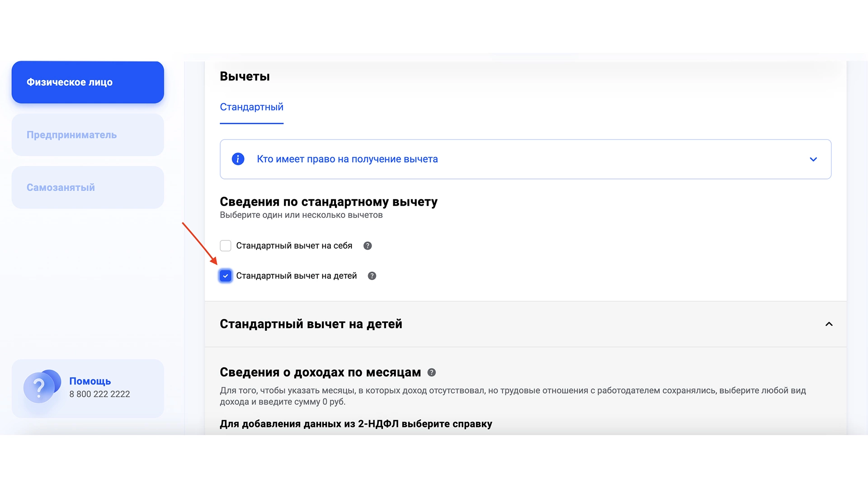This screenshot has height=488, width=868.
Task: Open help tooltip for deduction on self
Action: [368, 246]
